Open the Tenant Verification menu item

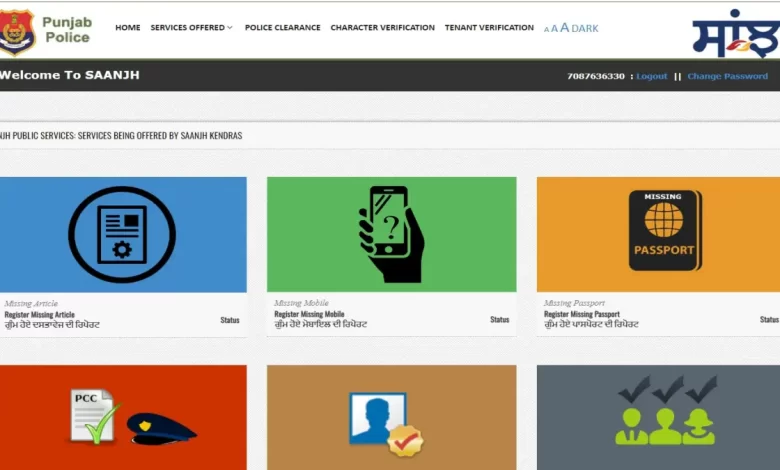[x=489, y=28]
